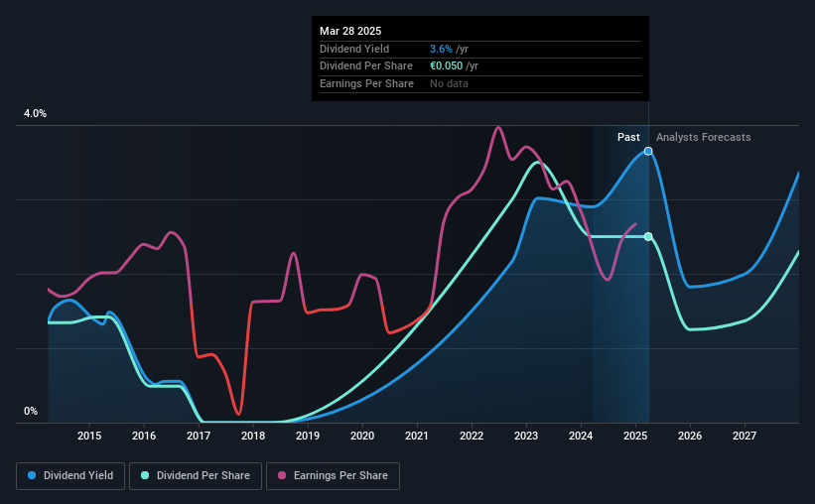Click the 2016 x-axis label
This screenshot has height=504, width=815.
click(x=144, y=436)
